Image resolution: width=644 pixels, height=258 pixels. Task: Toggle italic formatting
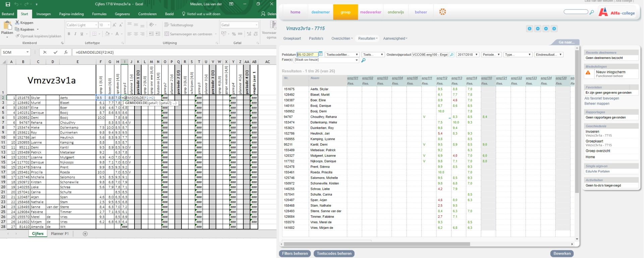pyautogui.click(x=75, y=34)
